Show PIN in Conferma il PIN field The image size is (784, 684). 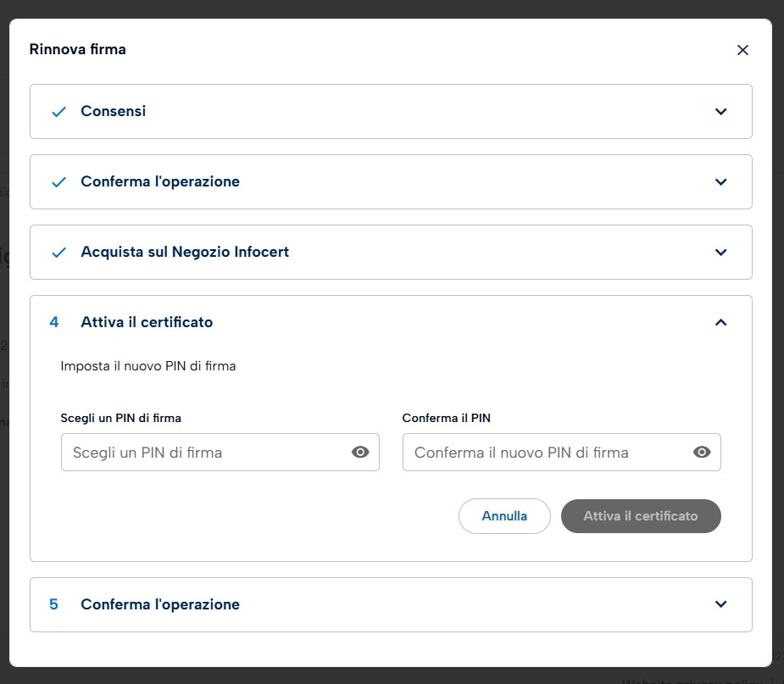[702, 452]
